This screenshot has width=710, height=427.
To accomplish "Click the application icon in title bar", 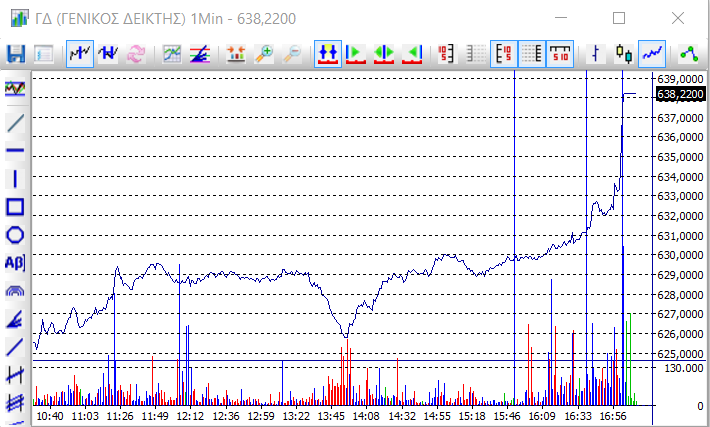I will [19, 18].
